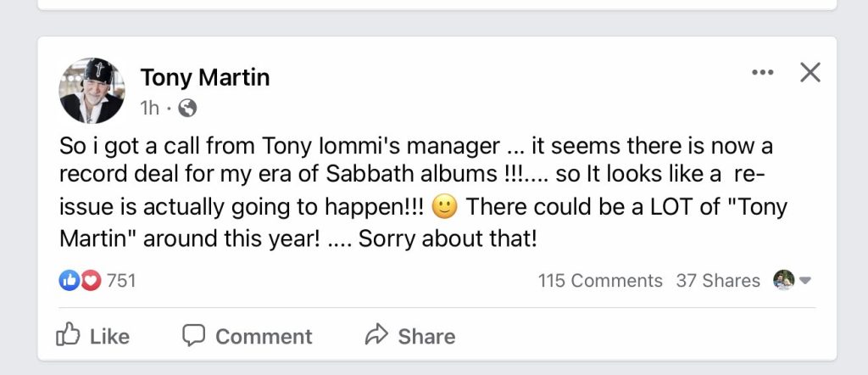Open the three-dots post options menu
868x375 pixels.
pyautogui.click(x=763, y=74)
